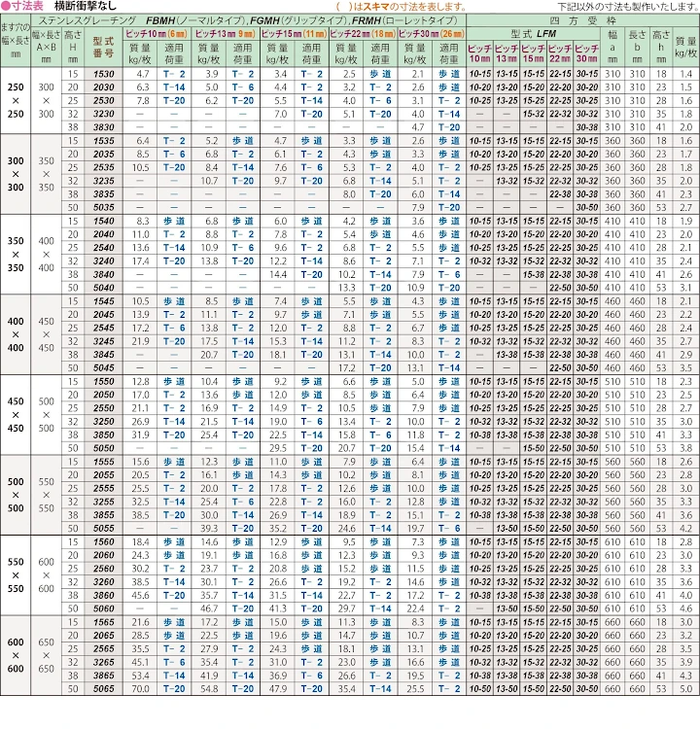
Task: Click model number '5045'
Action: click(103, 367)
